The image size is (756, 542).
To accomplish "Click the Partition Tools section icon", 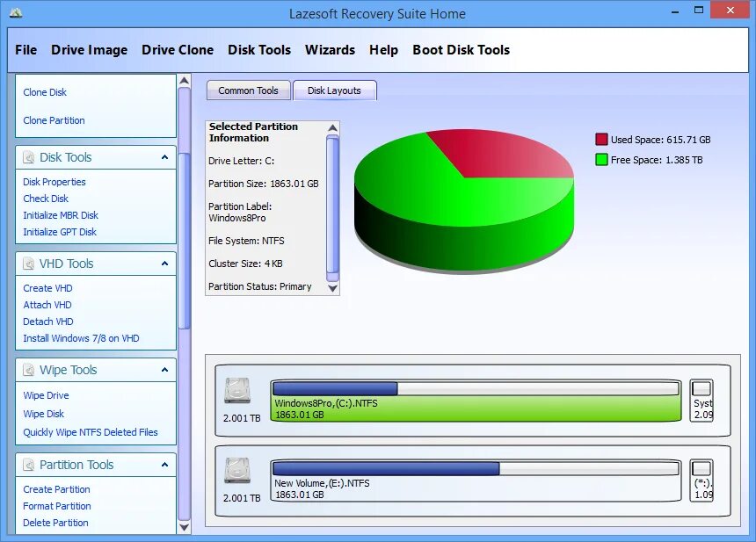I will click(x=29, y=465).
